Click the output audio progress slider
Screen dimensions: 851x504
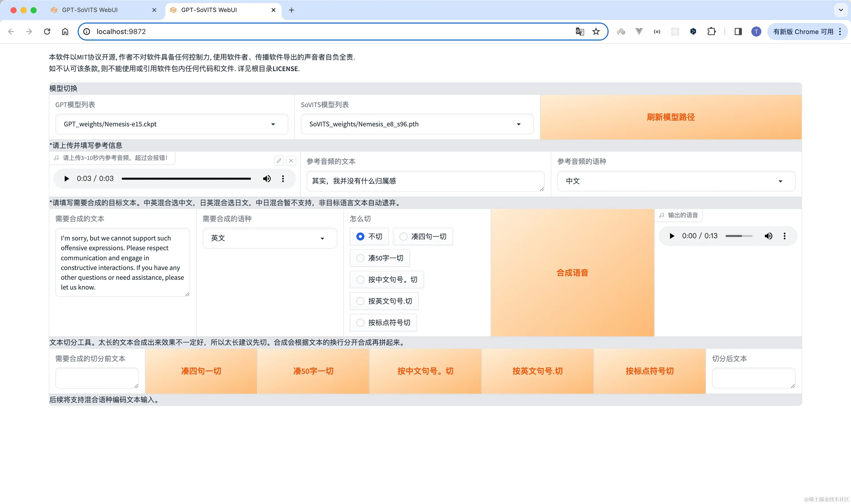coord(738,236)
